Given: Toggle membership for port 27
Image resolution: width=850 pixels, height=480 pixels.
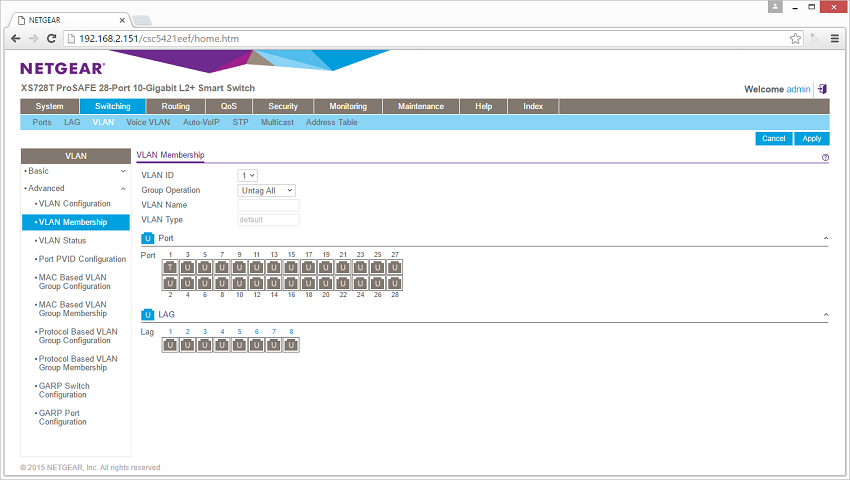Looking at the screenshot, I should (x=395, y=267).
